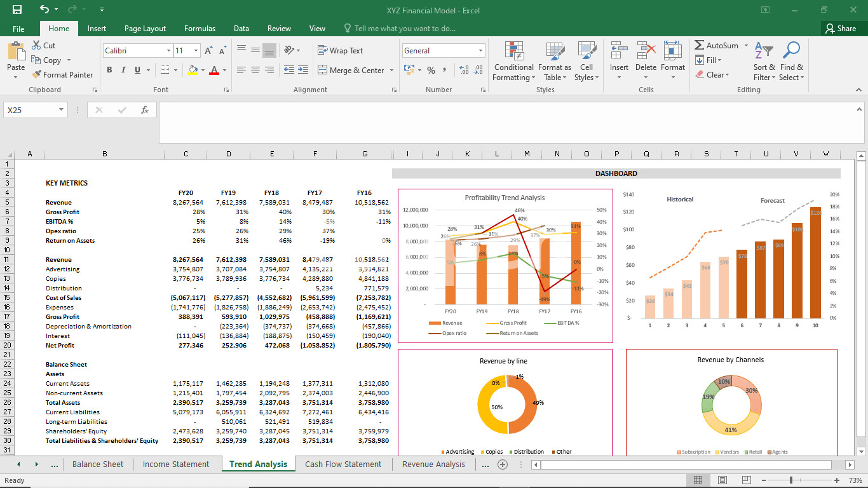Toggle Bold formatting
This screenshot has width=868, height=488.
tap(109, 71)
